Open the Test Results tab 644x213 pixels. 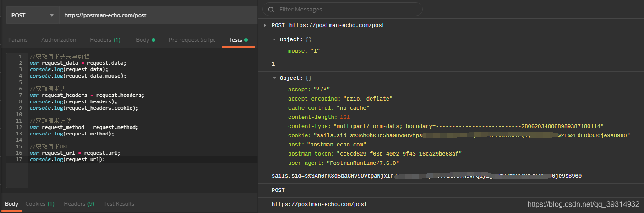pyautogui.click(x=119, y=204)
